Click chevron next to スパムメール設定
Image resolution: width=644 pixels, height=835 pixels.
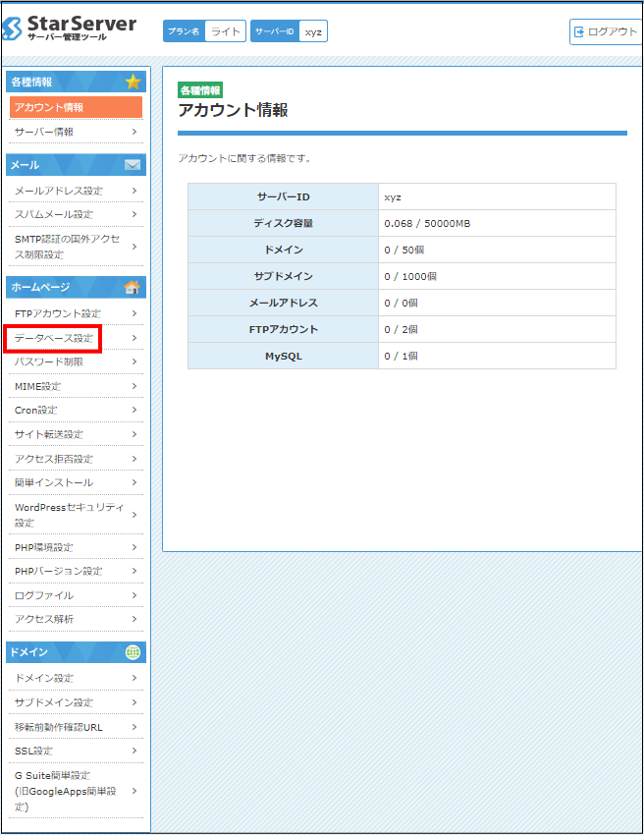134,214
